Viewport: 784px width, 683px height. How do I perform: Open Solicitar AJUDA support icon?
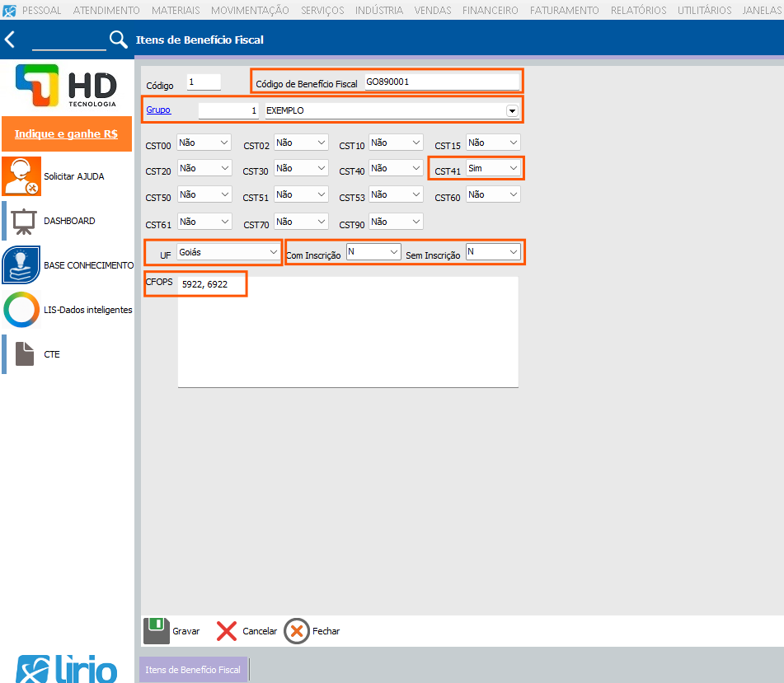point(21,176)
